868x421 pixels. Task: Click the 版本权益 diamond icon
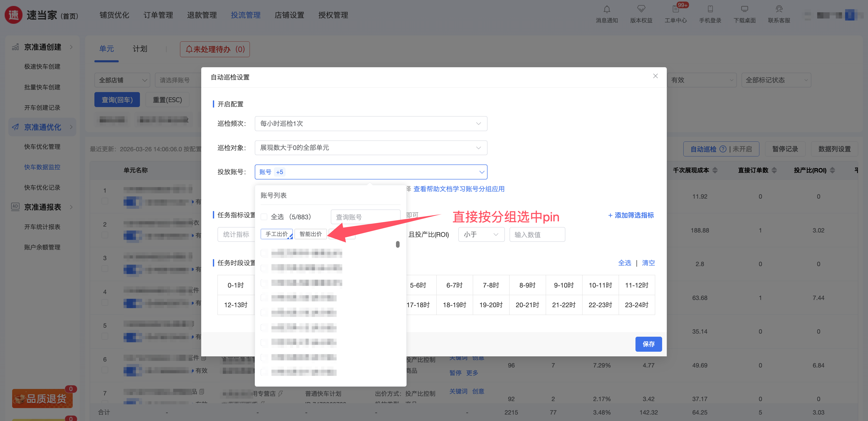point(641,9)
